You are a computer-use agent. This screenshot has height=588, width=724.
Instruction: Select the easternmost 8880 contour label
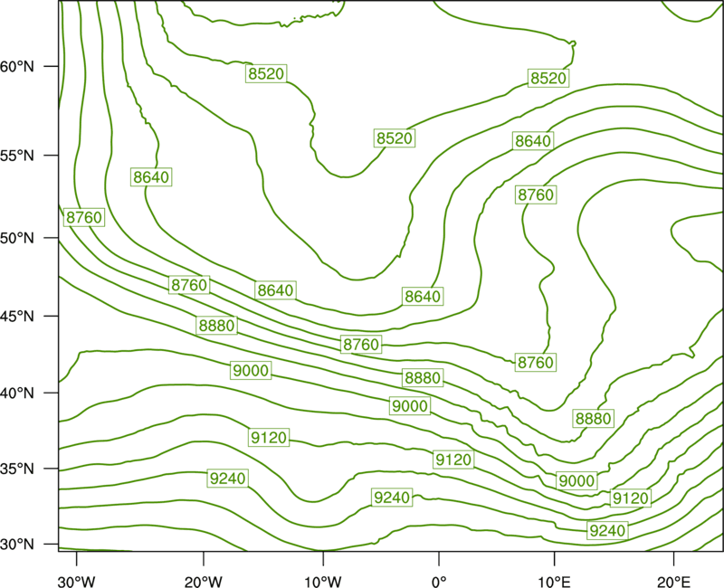[x=594, y=419]
